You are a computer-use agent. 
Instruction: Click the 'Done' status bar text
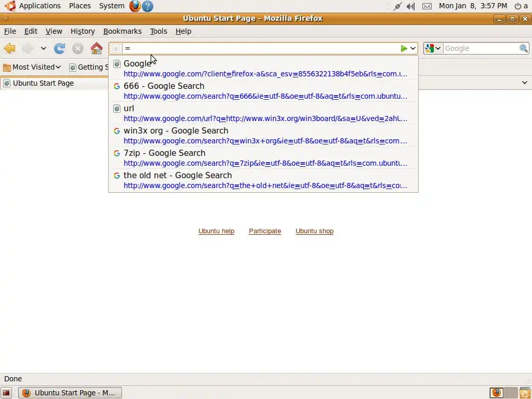coord(13,379)
